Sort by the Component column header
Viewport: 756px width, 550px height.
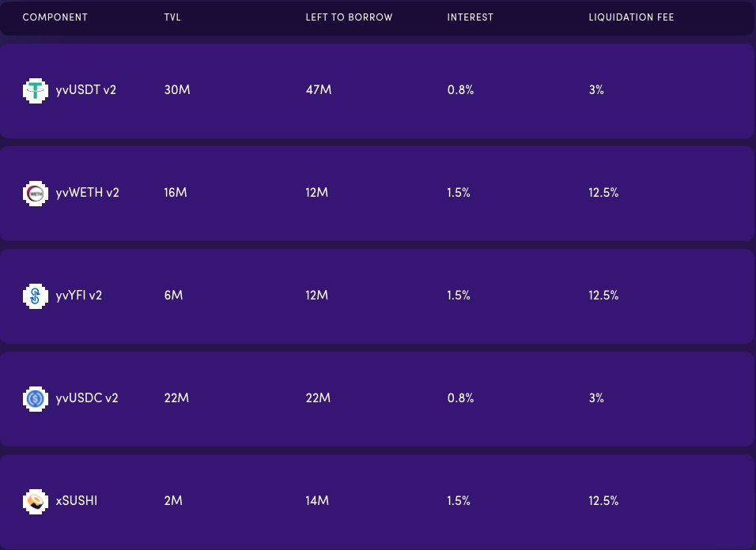[55, 17]
